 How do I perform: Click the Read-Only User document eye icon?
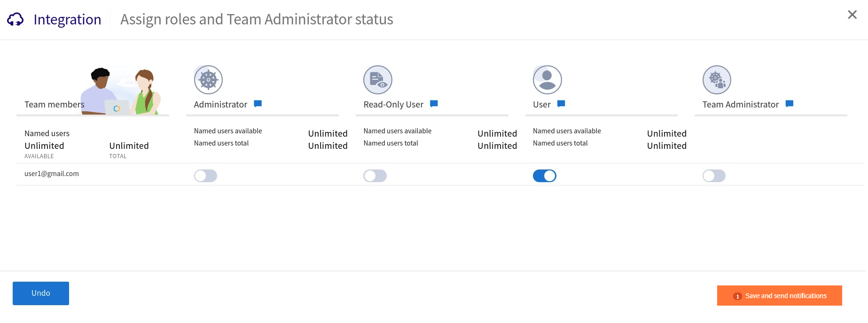tap(377, 80)
